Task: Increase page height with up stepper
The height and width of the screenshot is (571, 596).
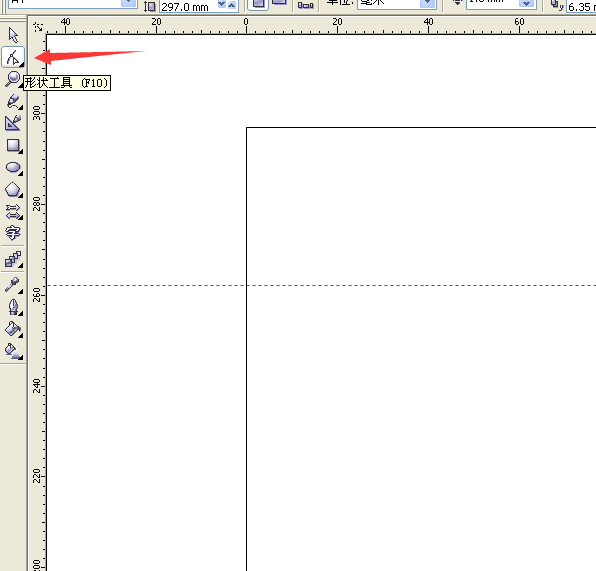Action: [231, 5]
